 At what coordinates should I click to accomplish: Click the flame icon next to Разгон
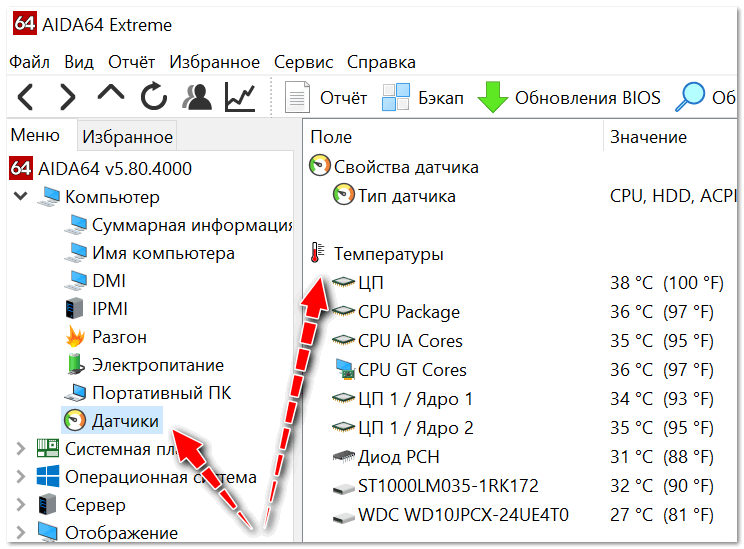pyautogui.click(x=75, y=337)
